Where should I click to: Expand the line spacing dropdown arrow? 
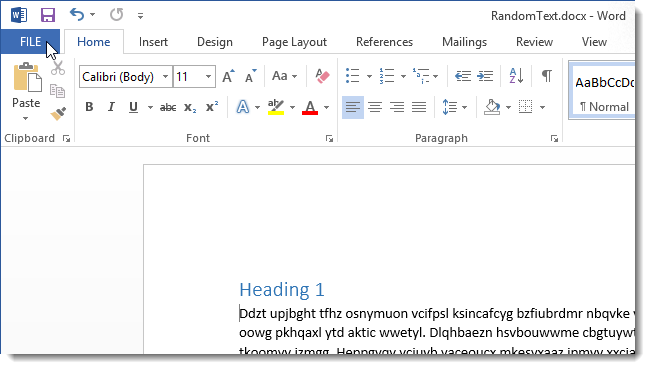[x=464, y=107]
